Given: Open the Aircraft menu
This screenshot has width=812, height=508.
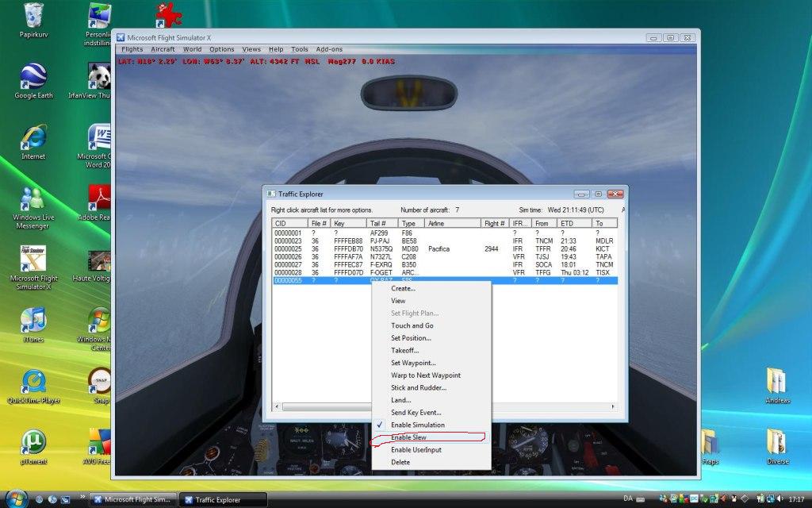Looking at the screenshot, I should click(x=162, y=48).
